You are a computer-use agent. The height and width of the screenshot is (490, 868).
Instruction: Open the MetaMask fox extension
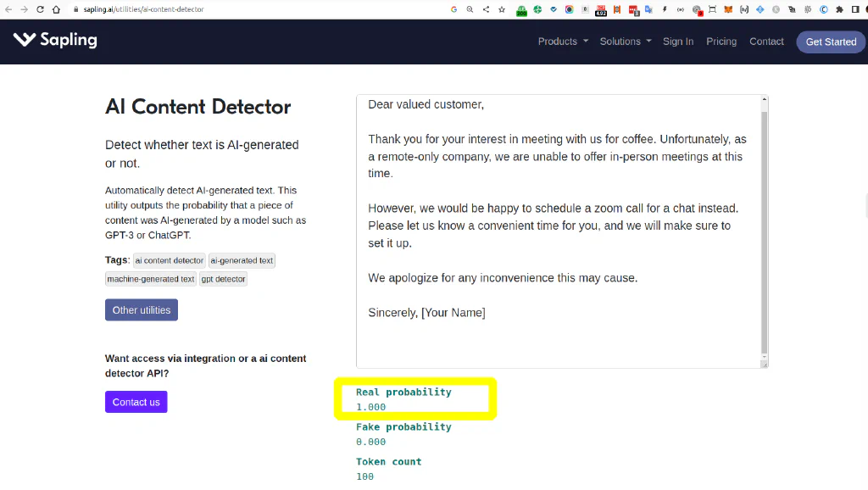(x=728, y=9)
